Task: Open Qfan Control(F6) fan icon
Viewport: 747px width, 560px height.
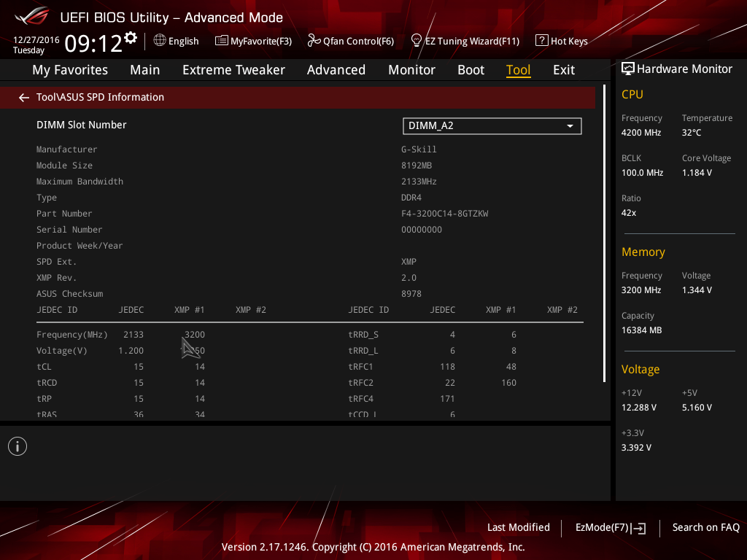Action: point(314,41)
